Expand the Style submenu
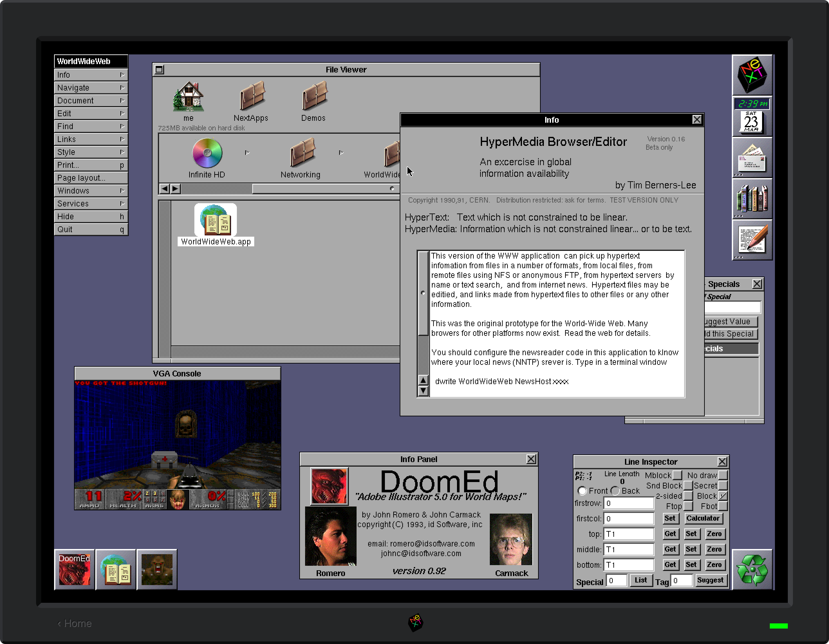This screenshot has height=644, width=829. pyautogui.click(x=91, y=152)
